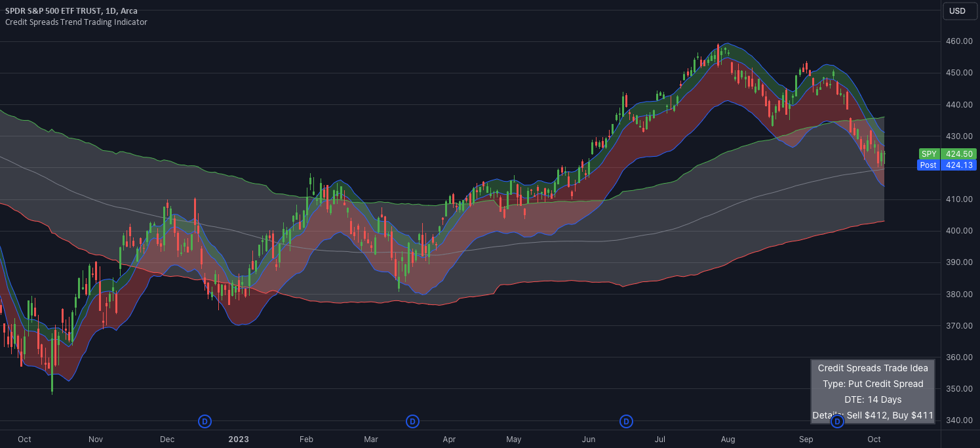The width and height of the screenshot is (980, 448).
Task: Open the dividend marker near late June
Action: (x=626, y=422)
